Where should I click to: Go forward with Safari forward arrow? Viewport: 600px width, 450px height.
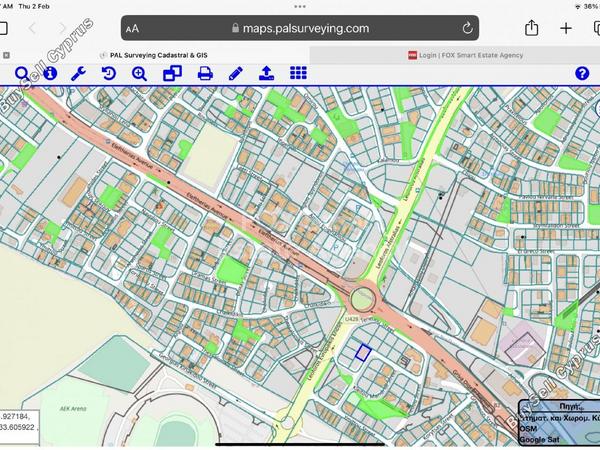[x=62, y=28]
